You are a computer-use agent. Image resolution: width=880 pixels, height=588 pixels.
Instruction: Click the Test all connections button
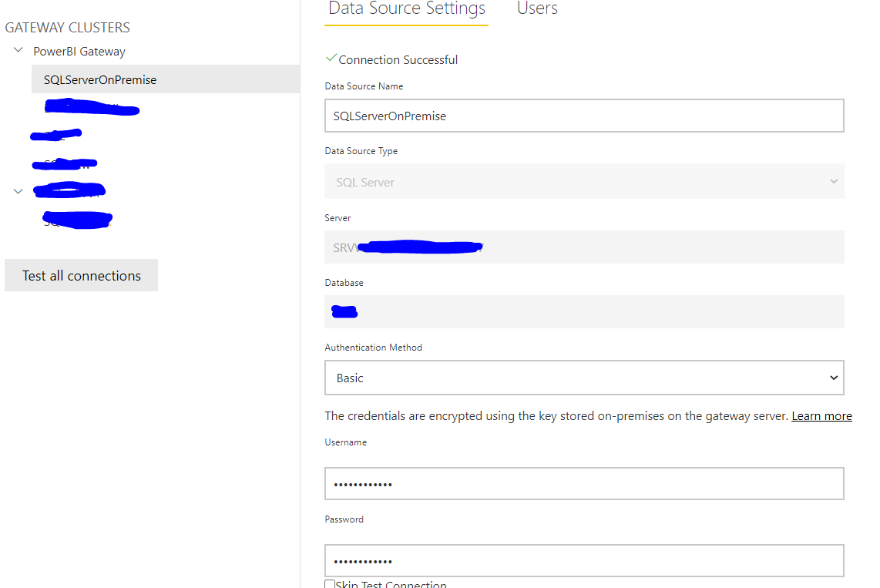[x=82, y=275]
